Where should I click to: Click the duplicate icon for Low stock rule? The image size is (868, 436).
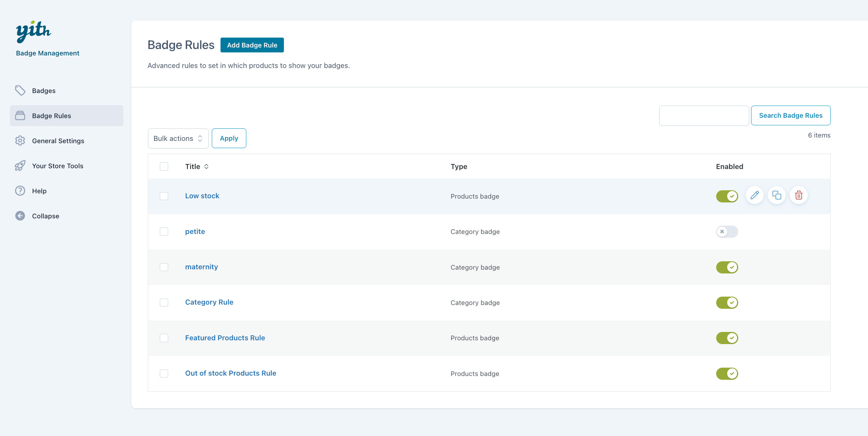pos(777,195)
